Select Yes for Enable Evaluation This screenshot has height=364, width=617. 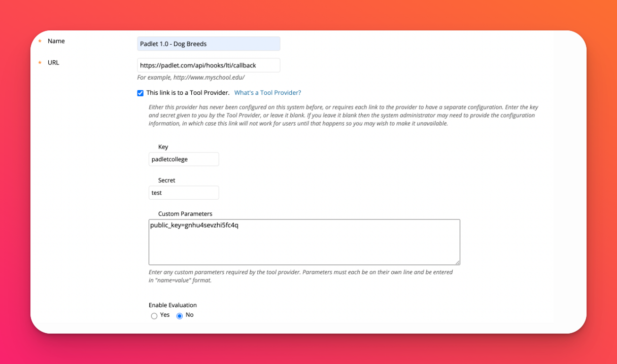pos(154,316)
